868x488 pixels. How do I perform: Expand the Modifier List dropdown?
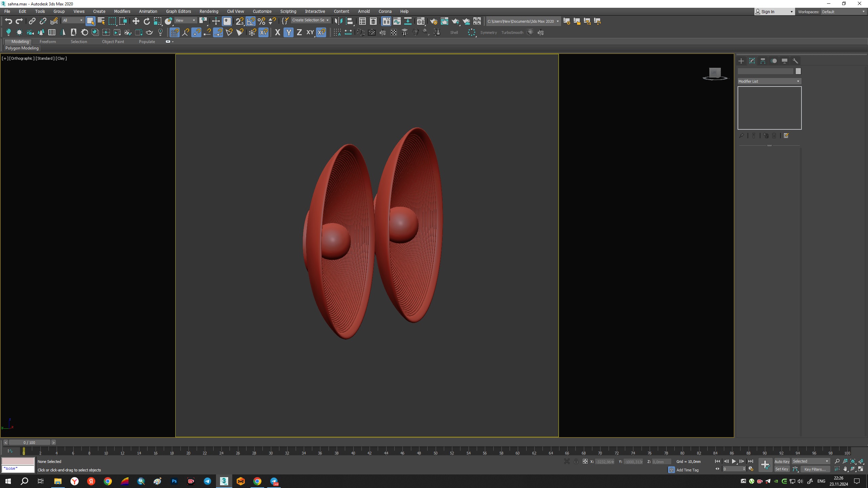pos(769,81)
